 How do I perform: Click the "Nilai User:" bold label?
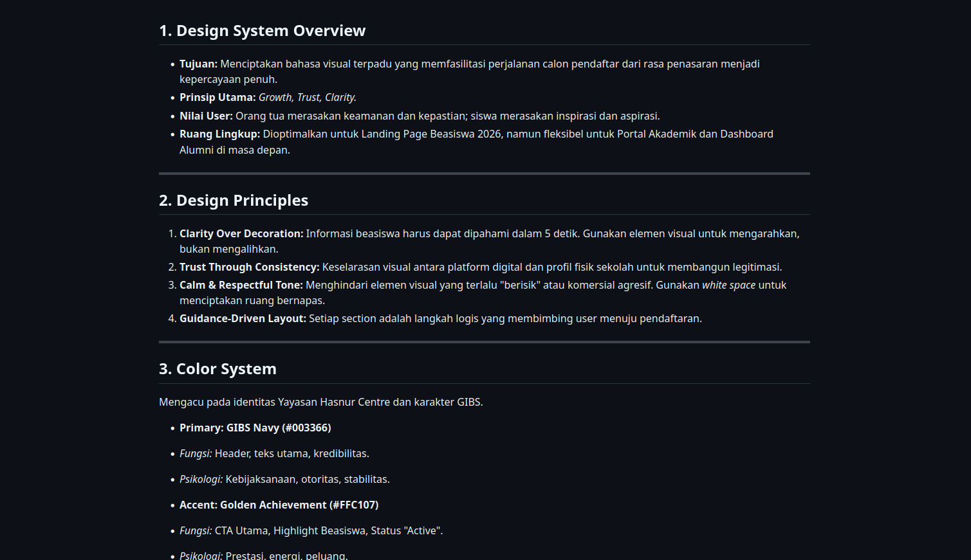[206, 116]
